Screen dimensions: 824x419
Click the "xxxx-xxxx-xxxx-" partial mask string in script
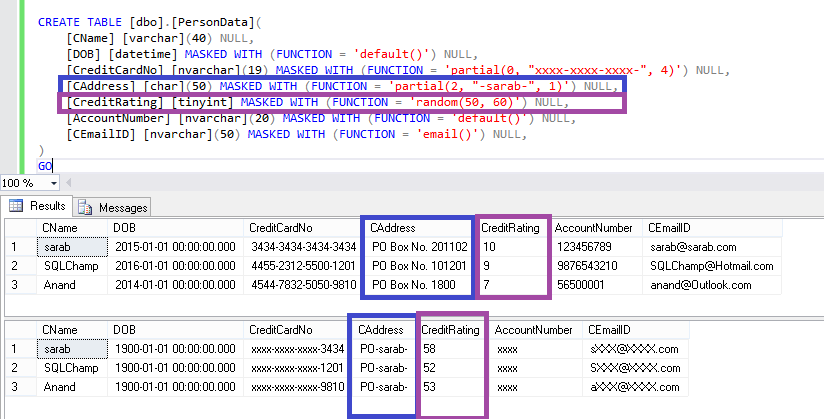click(588, 70)
